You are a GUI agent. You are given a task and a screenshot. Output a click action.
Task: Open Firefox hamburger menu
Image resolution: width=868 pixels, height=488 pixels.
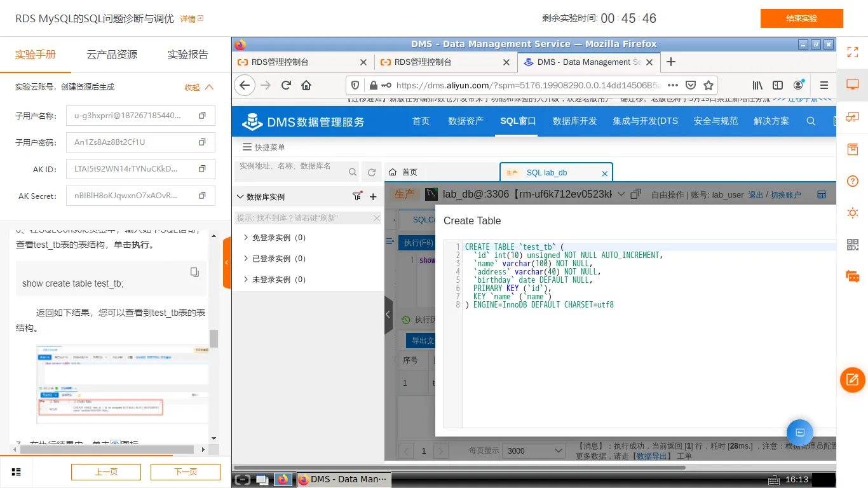(x=824, y=85)
